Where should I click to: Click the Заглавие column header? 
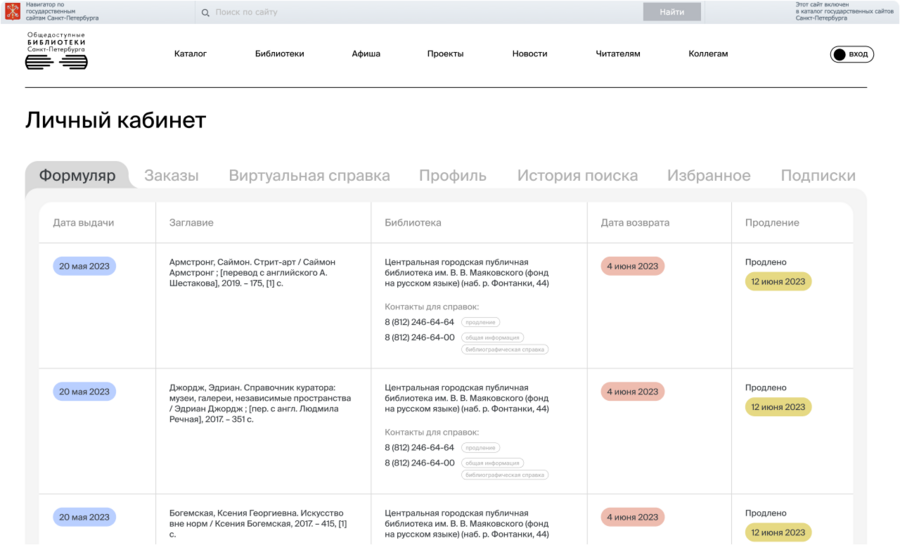pyautogui.click(x=191, y=223)
